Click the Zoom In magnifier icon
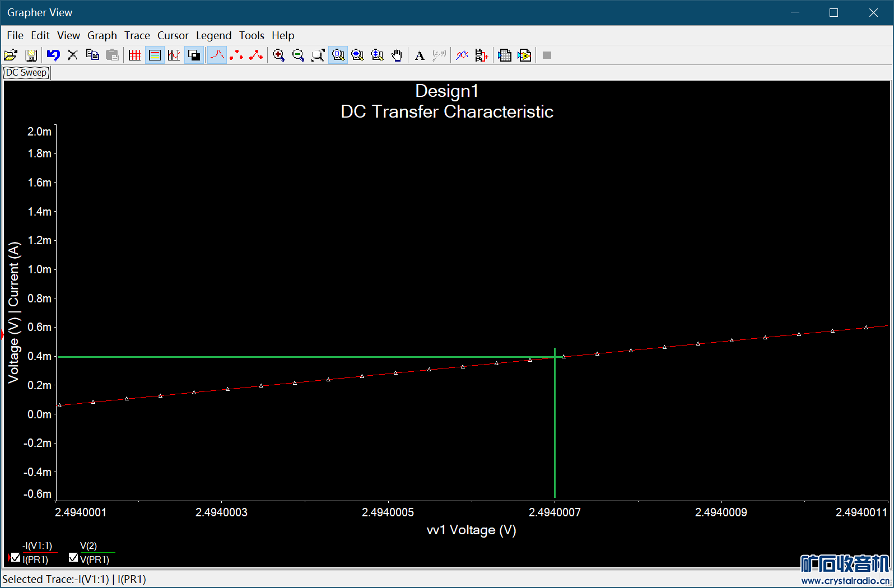Screen dimensions: 894x588 coord(278,55)
